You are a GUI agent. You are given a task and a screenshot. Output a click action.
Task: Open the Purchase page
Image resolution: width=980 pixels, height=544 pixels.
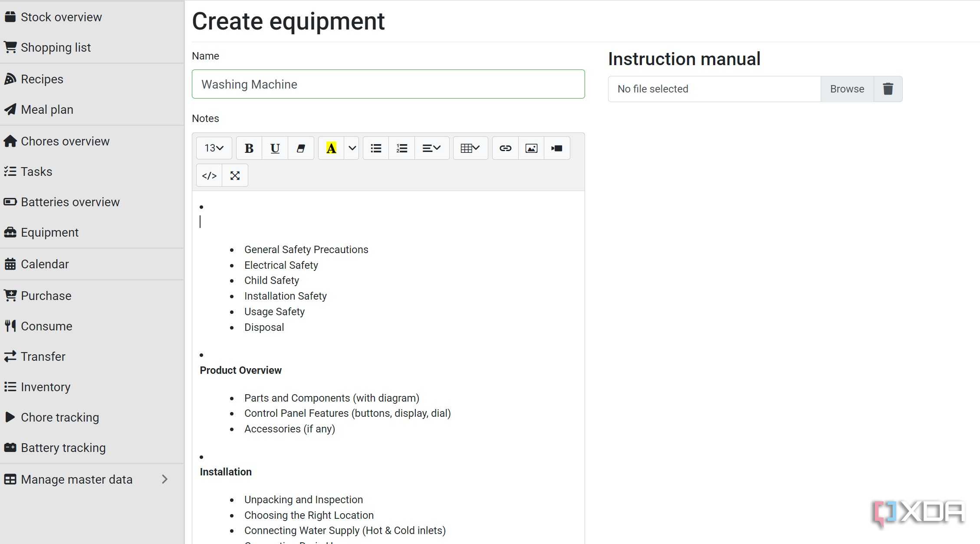[x=92, y=296]
